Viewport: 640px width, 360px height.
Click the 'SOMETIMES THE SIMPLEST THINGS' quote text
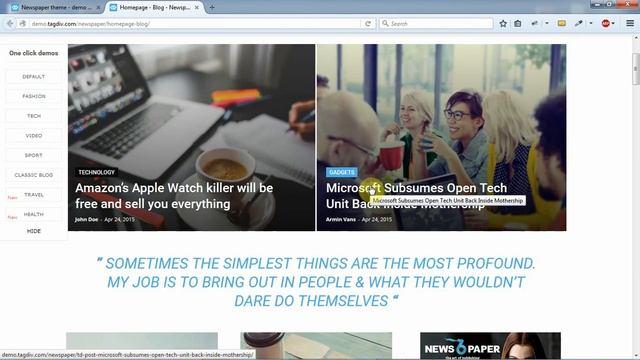[316, 282]
